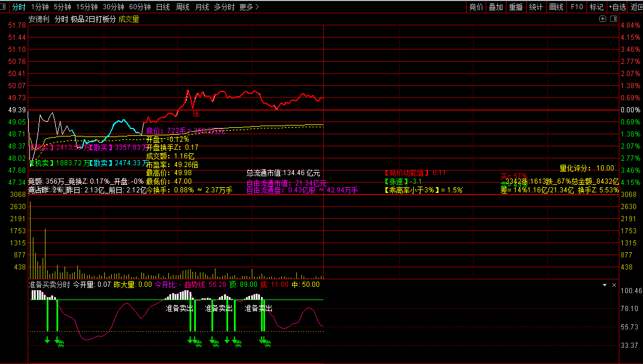Open the 多分时 multi-day view
Image resolution: width=643 pixels, height=364 pixels.
[224, 7]
